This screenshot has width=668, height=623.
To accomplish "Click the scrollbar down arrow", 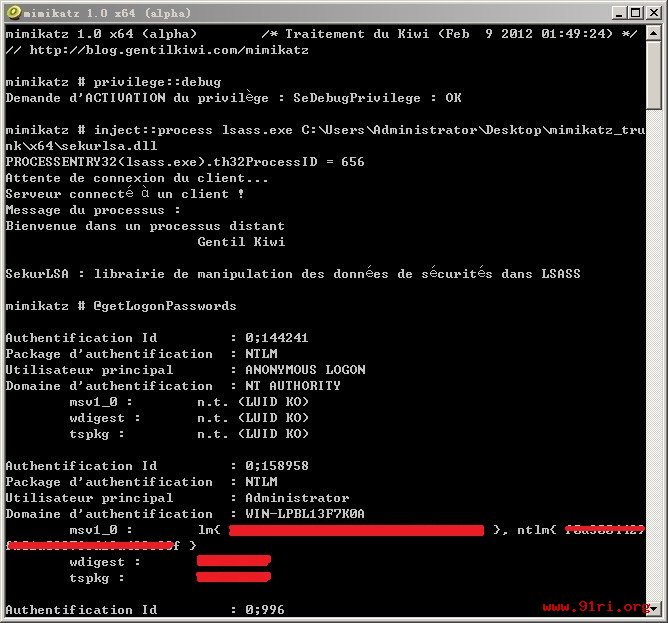I will (653, 609).
